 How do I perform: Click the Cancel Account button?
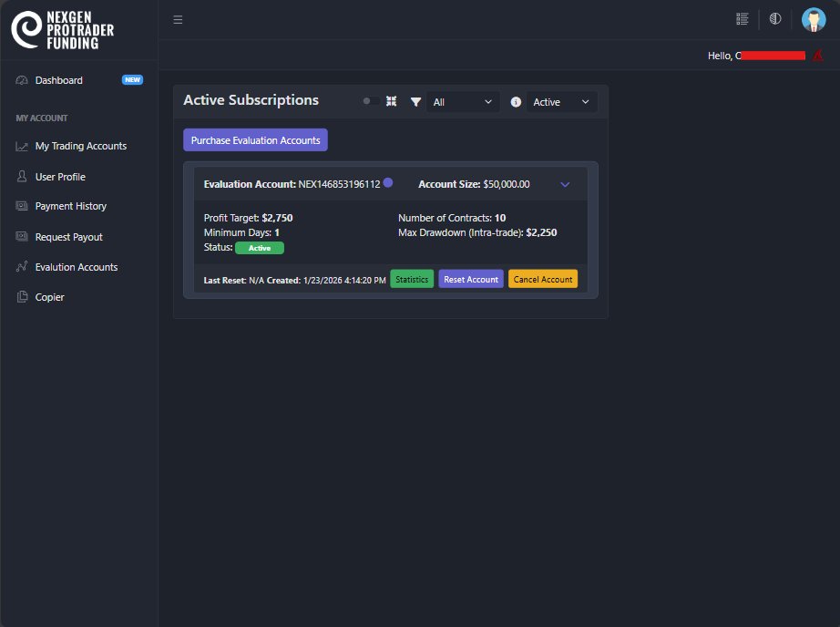(x=543, y=279)
